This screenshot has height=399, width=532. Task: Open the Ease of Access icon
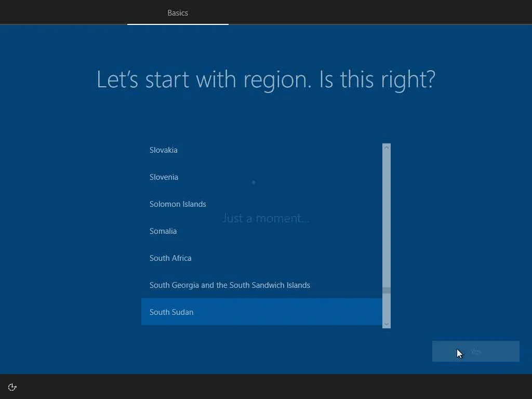click(12, 387)
